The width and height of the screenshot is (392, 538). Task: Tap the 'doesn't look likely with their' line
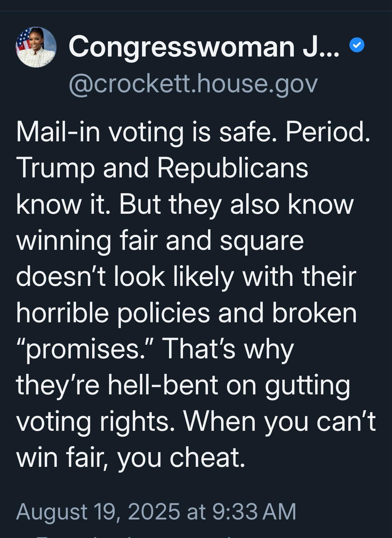tap(186, 277)
